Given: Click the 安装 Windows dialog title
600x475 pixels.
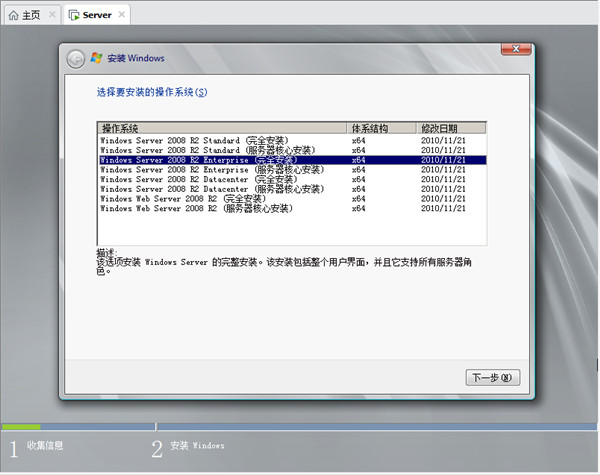Looking at the screenshot, I should pos(136,58).
